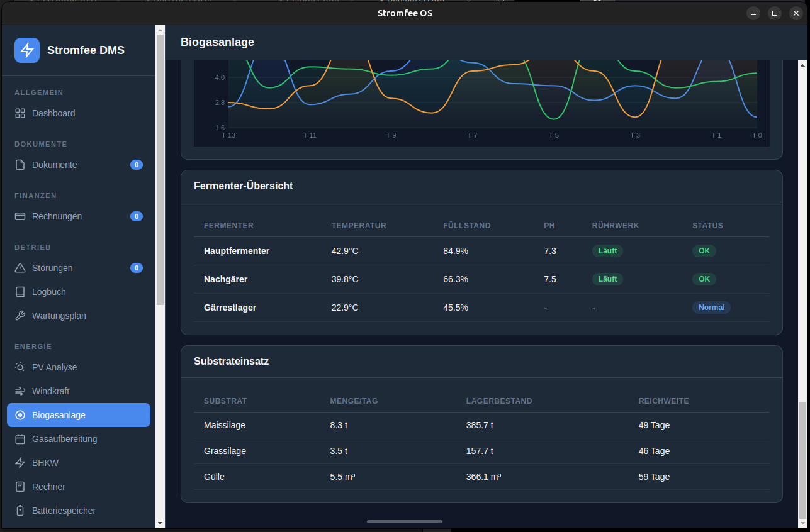Open the Gasaufbereitung menu item

(x=64, y=439)
